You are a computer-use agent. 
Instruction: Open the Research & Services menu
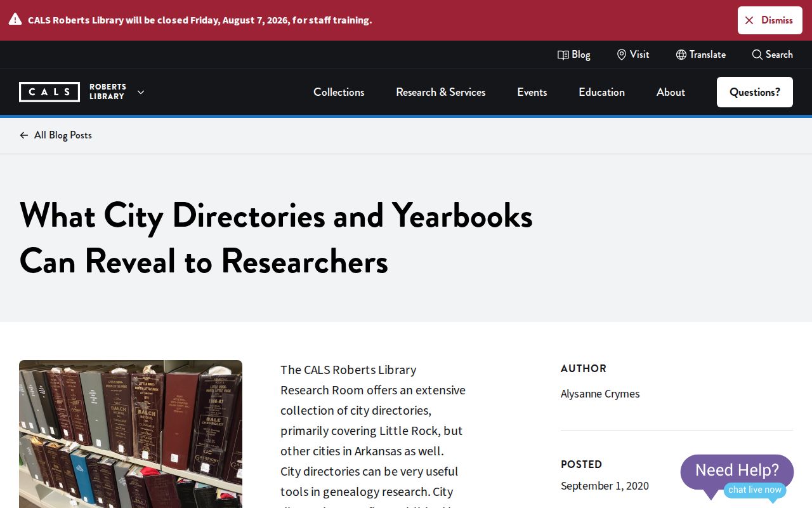click(x=441, y=92)
